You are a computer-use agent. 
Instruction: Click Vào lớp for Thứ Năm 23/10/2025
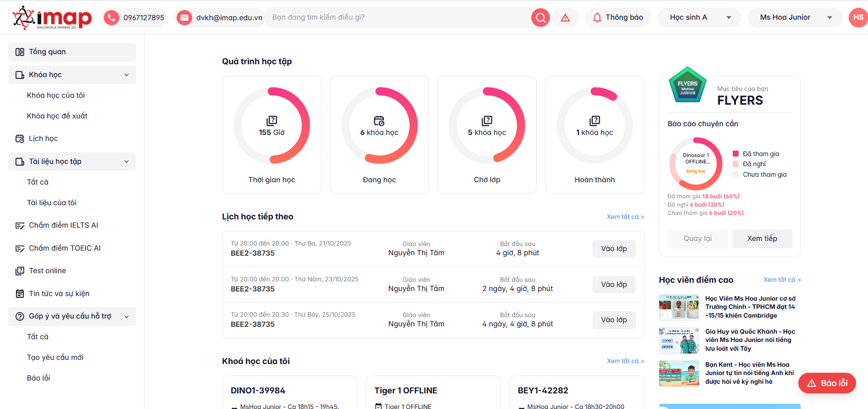(x=614, y=285)
